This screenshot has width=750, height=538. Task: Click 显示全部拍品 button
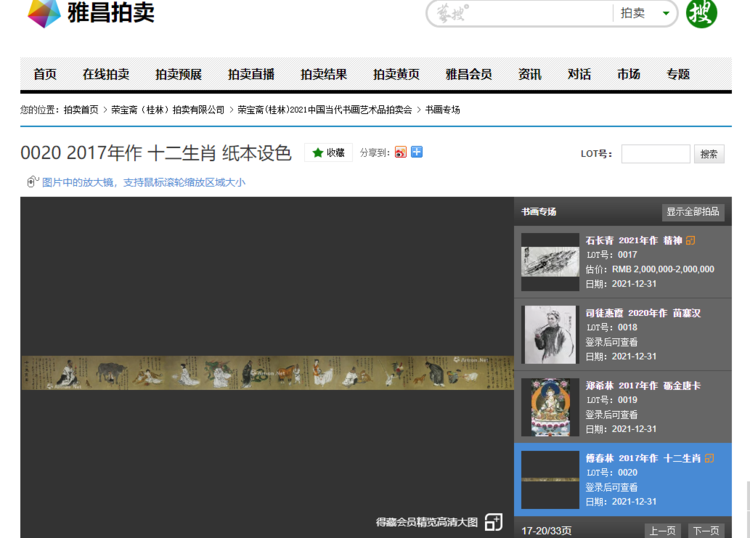point(693,212)
